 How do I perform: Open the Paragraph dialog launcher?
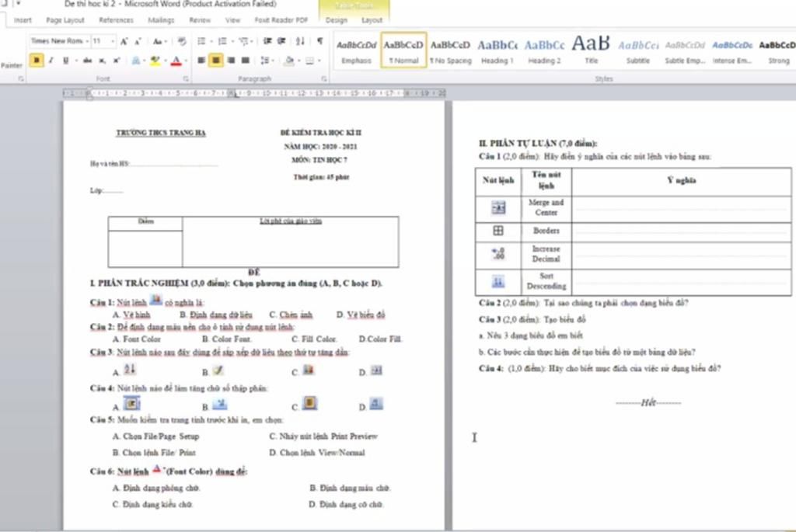(x=324, y=78)
